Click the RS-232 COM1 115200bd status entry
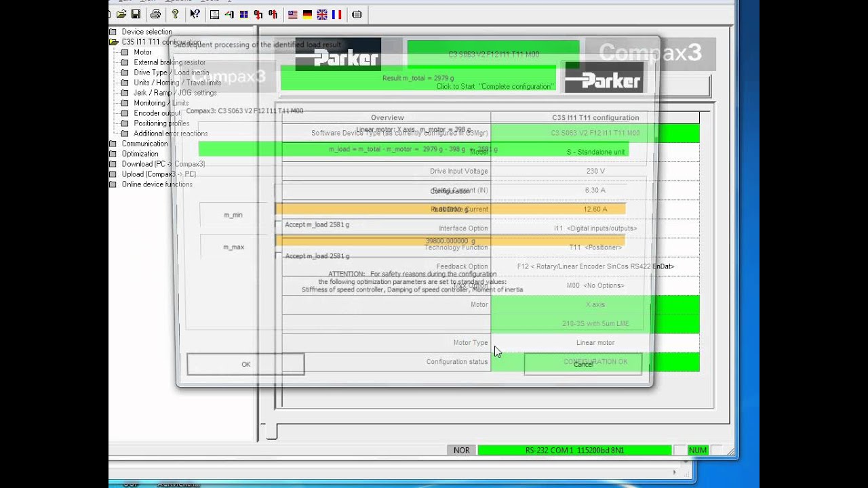 (574, 450)
